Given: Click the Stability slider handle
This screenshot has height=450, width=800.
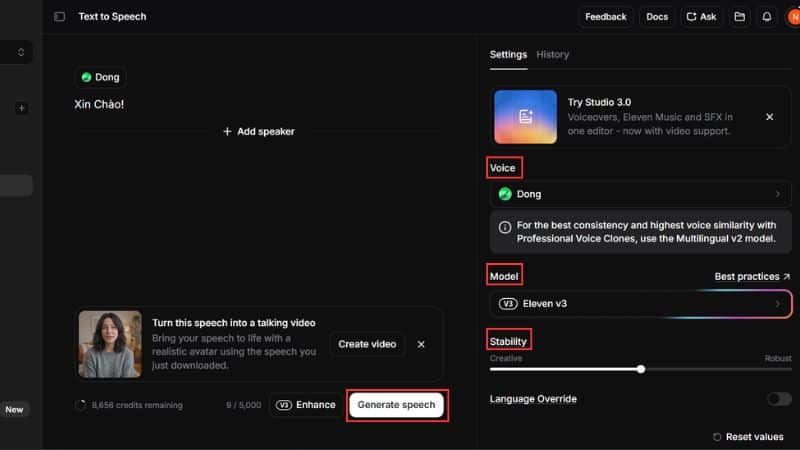Looking at the screenshot, I should coord(641,369).
